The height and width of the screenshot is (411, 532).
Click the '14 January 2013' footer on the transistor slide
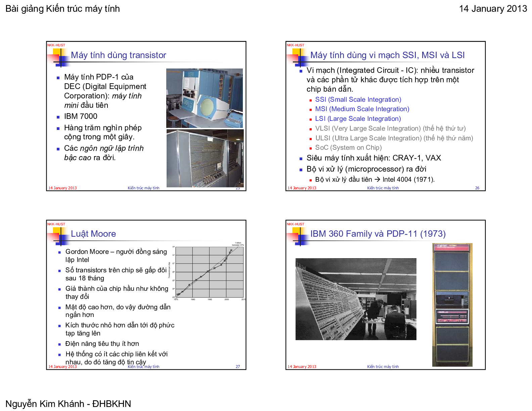[x=62, y=188]
